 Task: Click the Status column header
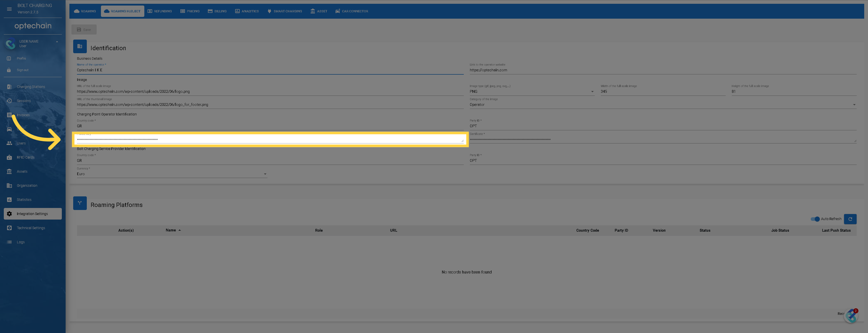704,230
